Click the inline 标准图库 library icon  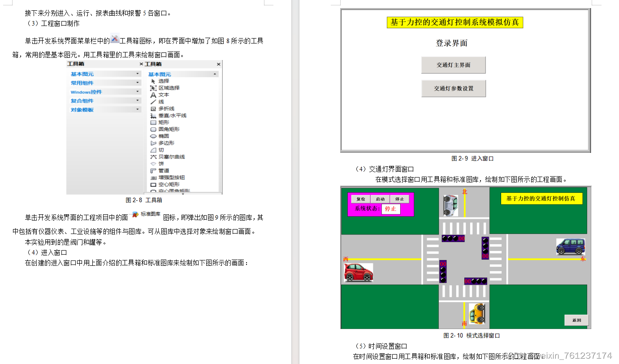(x=147, y=215)
